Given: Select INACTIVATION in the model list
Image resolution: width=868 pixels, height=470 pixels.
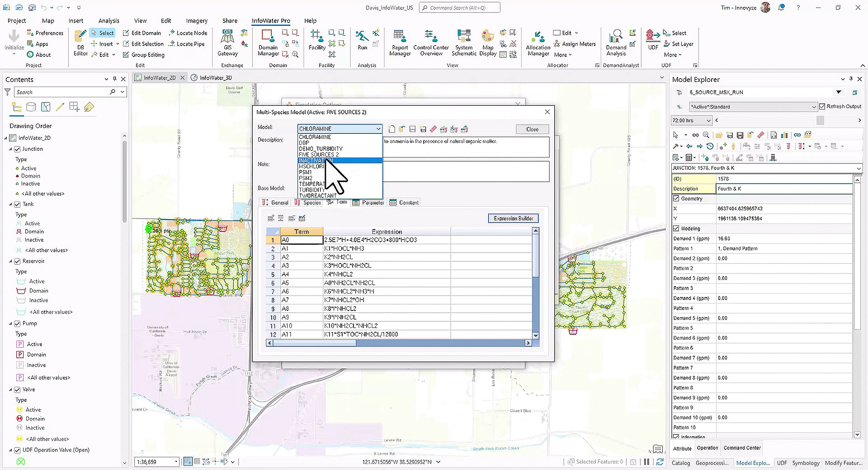Looking at the screenshot, I should [x=340, y=160].
